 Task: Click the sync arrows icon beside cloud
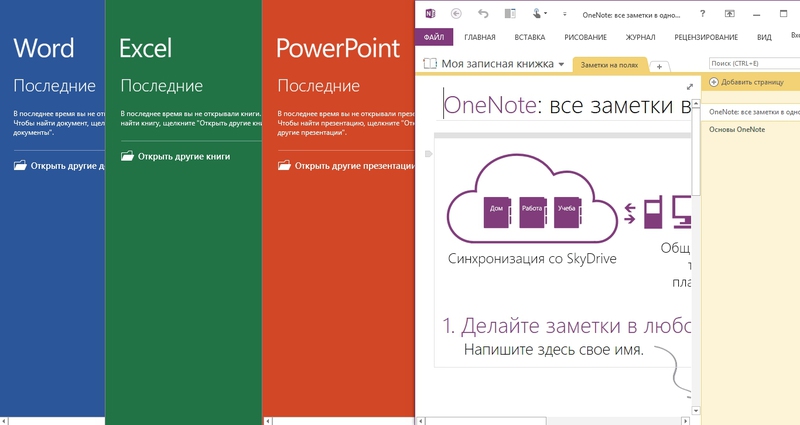[x=630, y=213]
